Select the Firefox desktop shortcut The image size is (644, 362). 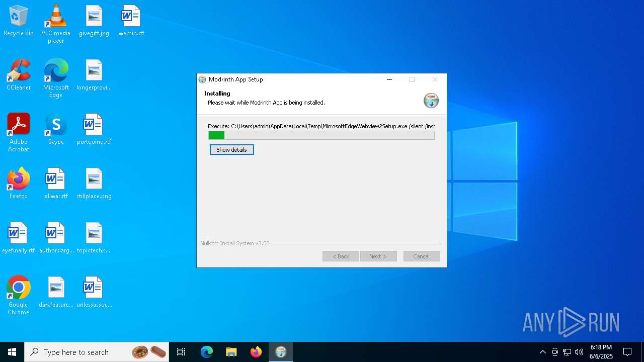pos(19,184)
